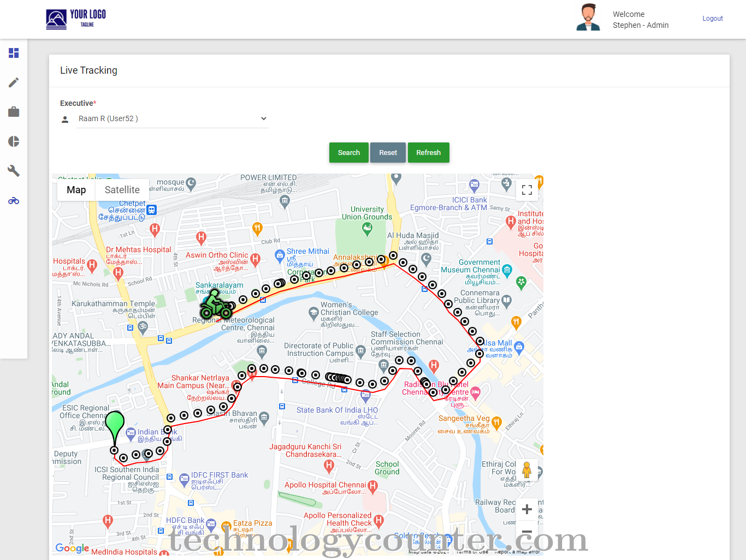Click the Your Logo brand image
Viewport: 746px width, 560px height.
(75, 19)
